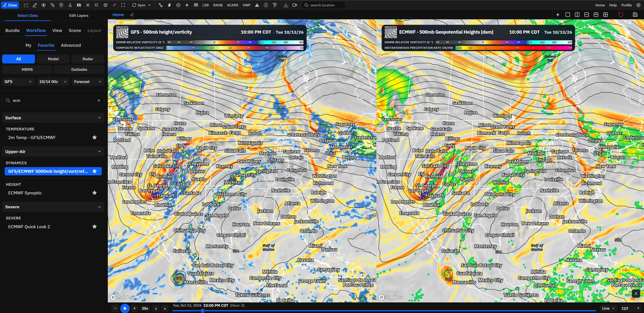Click the blue Close button
644x313 pixels.
10,5
